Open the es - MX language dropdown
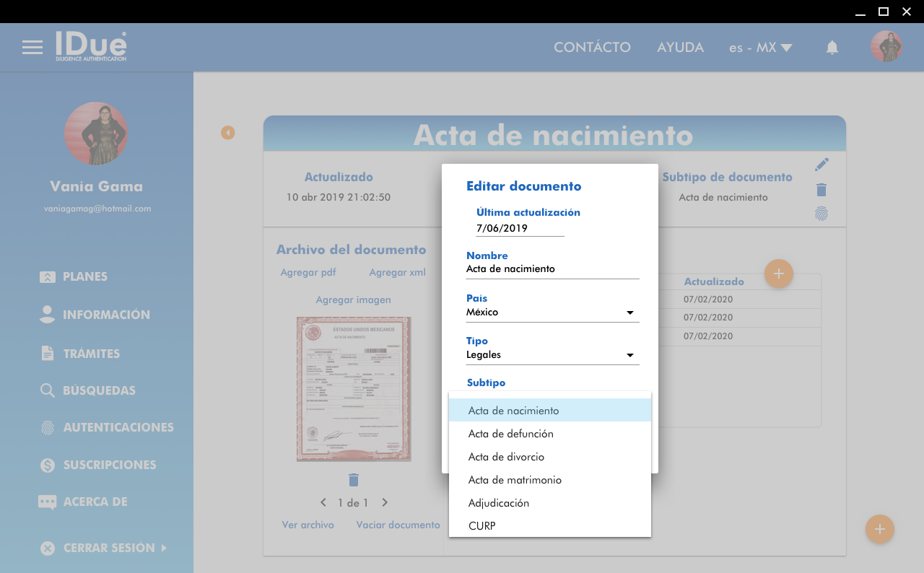The width and height of the screenshot is (924, 573). (x=760, y=48)
